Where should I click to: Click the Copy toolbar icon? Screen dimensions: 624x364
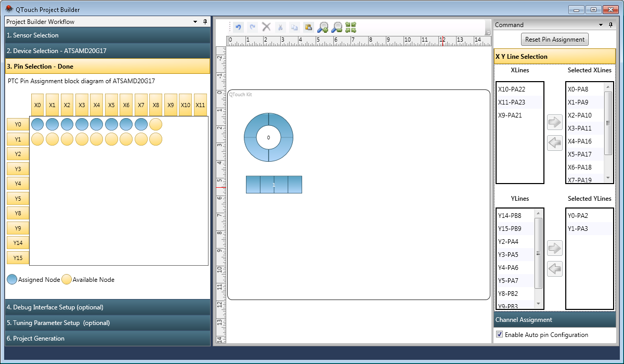click(x=294, y=27)
